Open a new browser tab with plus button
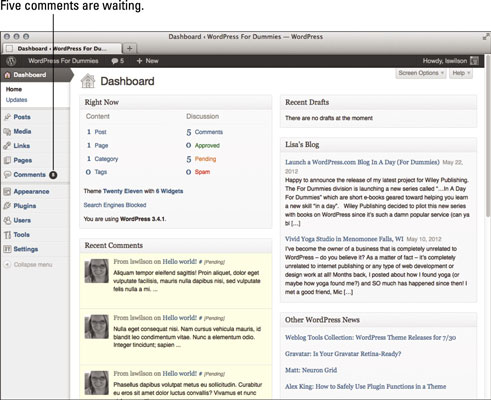The height and width of the screenshot is (400, 491). (130, 49)
